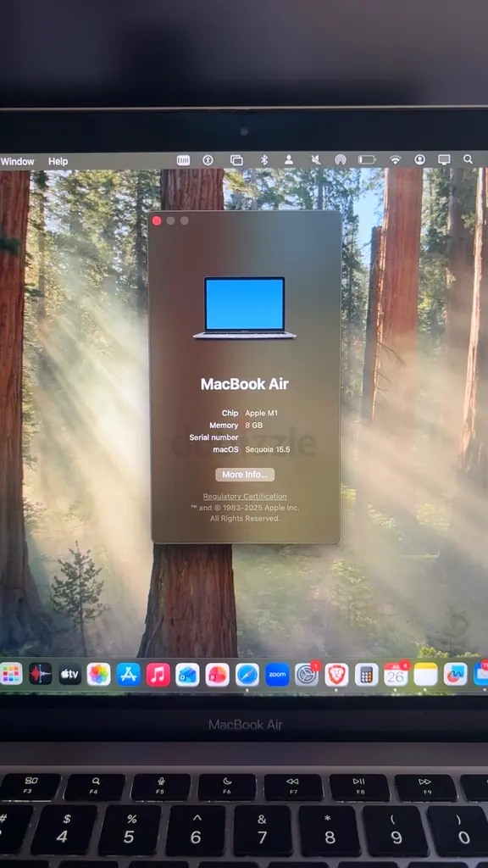
Task: Open the Window menu
Action: (x=17, y=161)
